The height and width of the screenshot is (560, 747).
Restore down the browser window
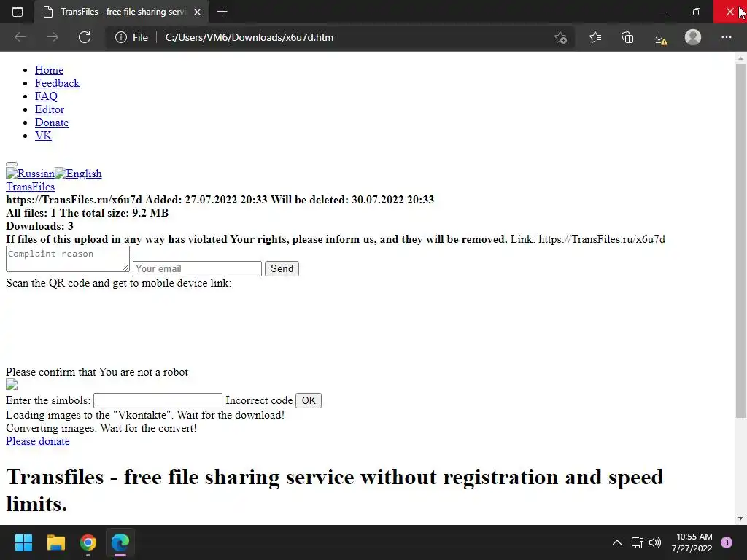click(x=697, y=12)
